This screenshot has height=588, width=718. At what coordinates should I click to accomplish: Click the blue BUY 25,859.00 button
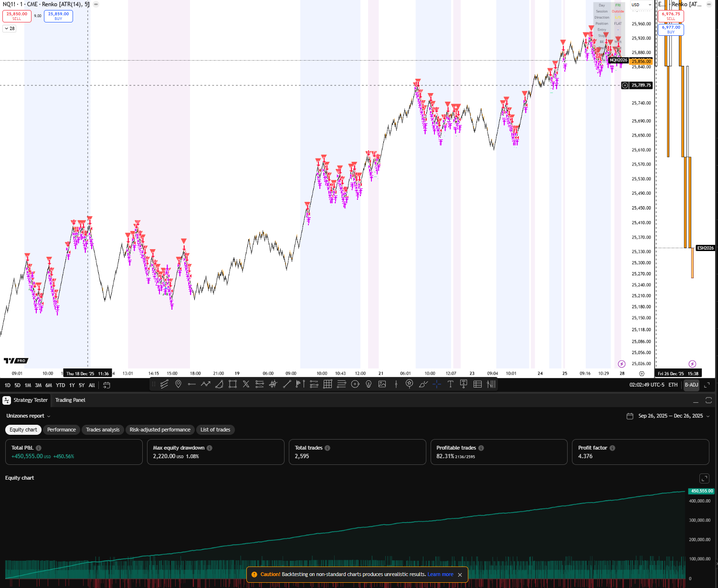58,16
